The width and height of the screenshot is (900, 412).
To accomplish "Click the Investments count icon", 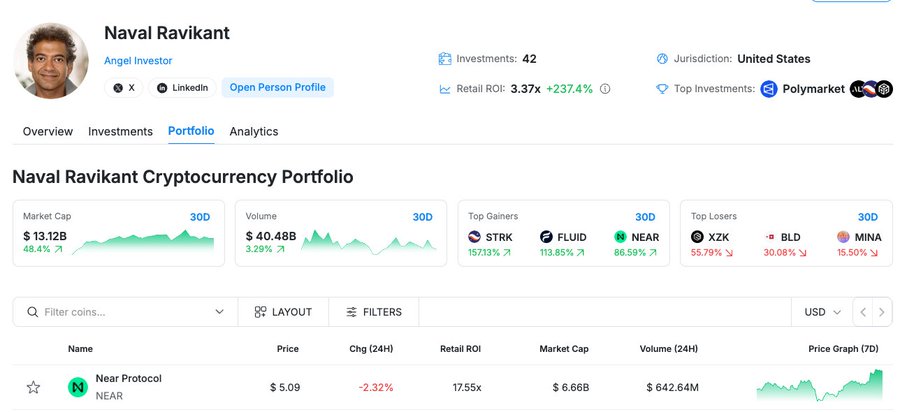I will pyautogui.click(x=445, y=59).
